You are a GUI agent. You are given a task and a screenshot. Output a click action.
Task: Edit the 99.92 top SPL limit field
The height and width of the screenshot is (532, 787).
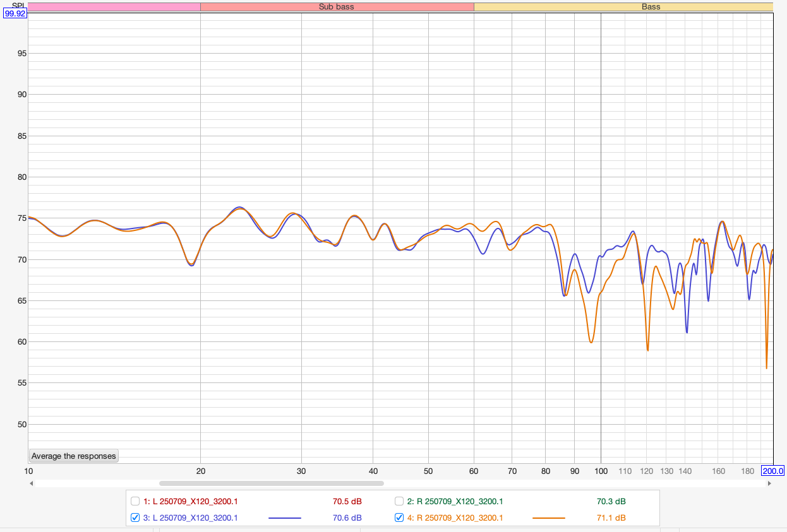point(15,13)
